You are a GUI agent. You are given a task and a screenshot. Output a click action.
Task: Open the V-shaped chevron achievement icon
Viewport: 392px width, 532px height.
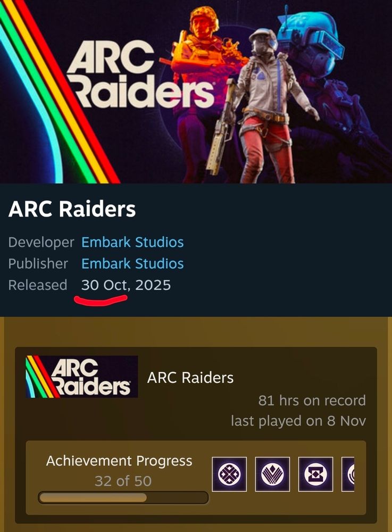pos(272,474)
